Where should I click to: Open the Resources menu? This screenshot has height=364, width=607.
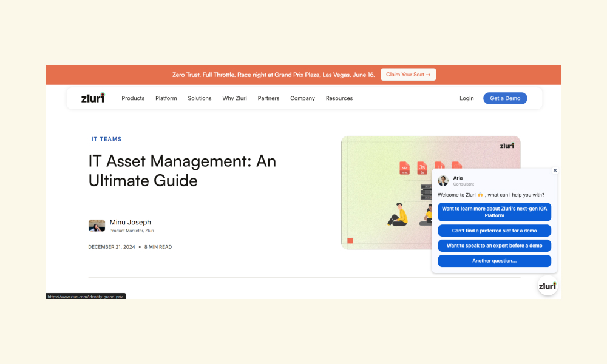339,98
